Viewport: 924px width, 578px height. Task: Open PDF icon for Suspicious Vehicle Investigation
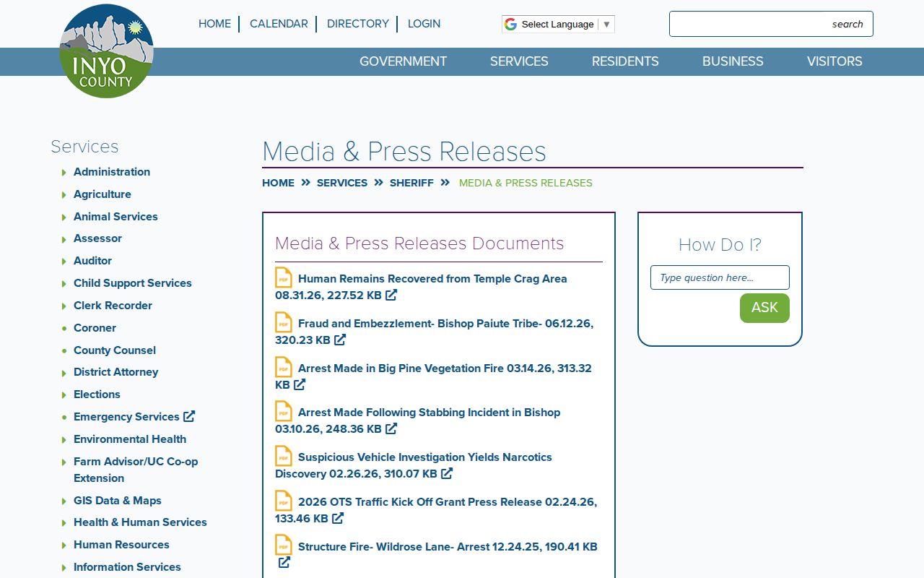pos(284,456)
